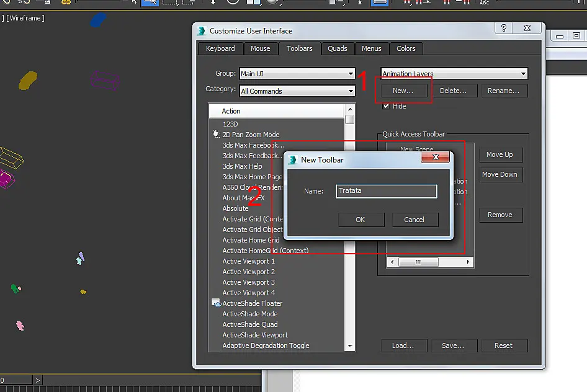
Task: Click the Move Up button
Action: pyautogui.click(x=500, y=154)
